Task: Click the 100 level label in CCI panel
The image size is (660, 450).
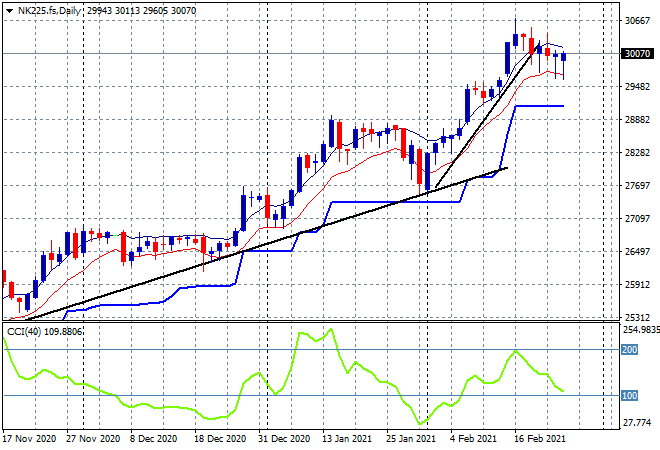Action: (x=630, y=395)
